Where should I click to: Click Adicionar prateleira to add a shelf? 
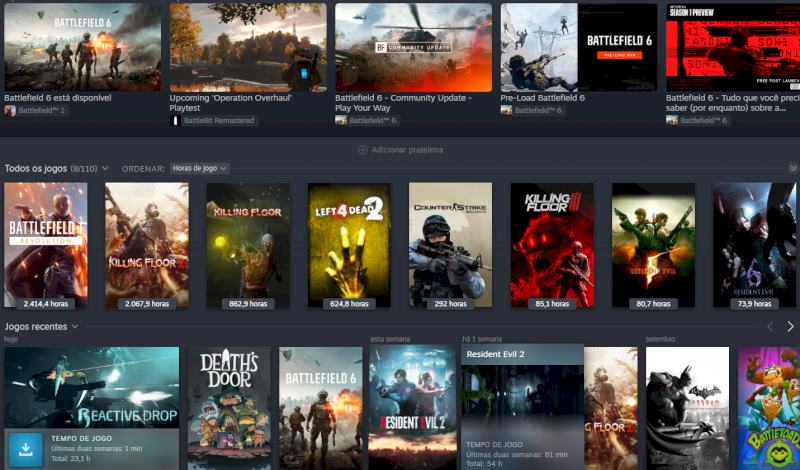click(x=407, y=150)
